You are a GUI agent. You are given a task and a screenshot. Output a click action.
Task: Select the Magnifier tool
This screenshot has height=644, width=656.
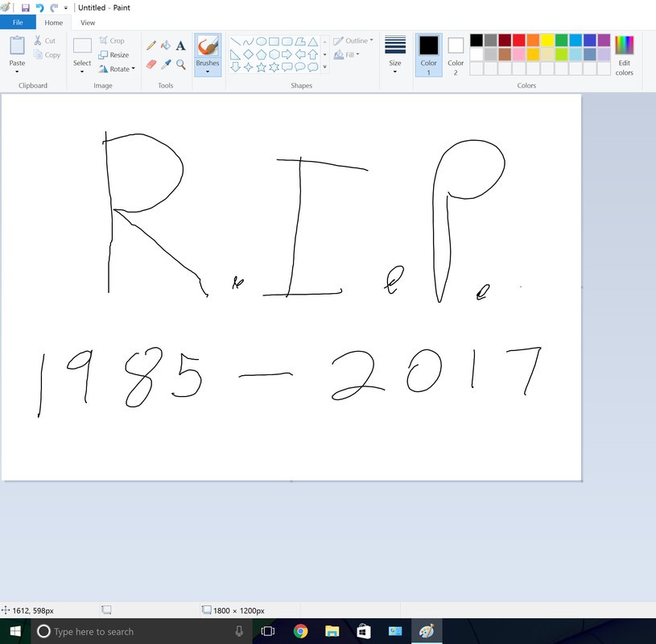tap(180, 64)
